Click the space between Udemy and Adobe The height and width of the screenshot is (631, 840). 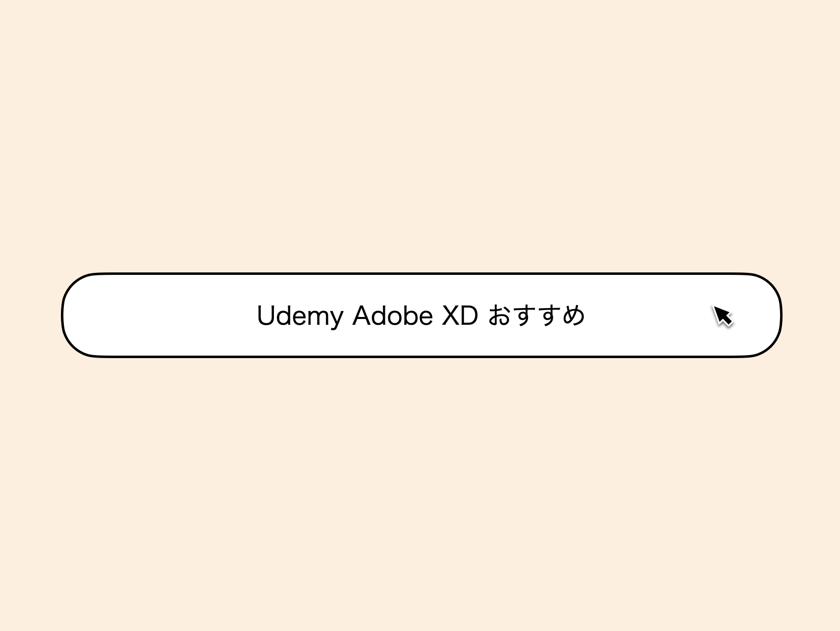(348, 315)
